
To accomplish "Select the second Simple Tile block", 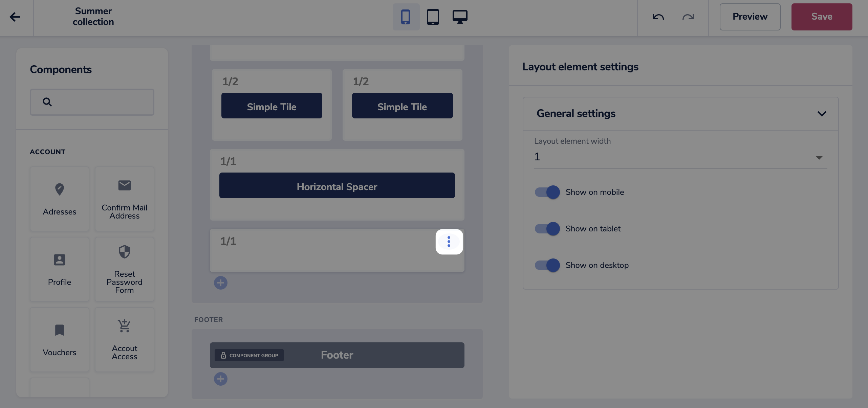I will (403, 106).
